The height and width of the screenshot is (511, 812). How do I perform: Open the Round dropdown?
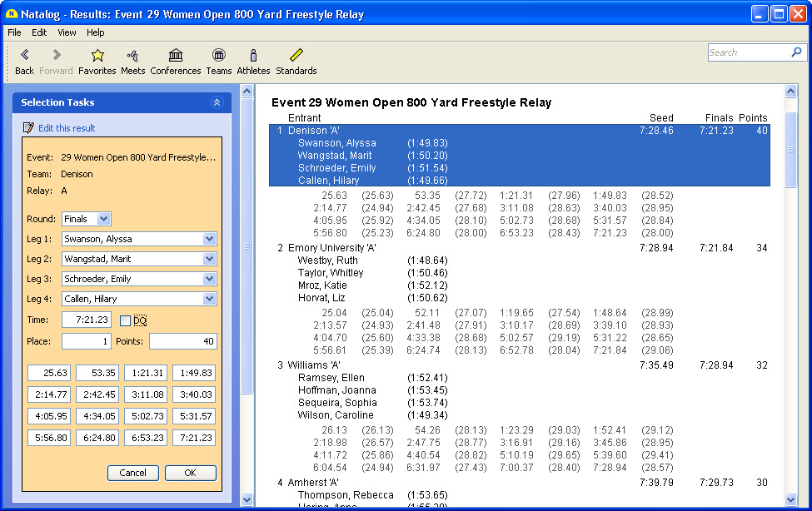[x=103, y=219]
